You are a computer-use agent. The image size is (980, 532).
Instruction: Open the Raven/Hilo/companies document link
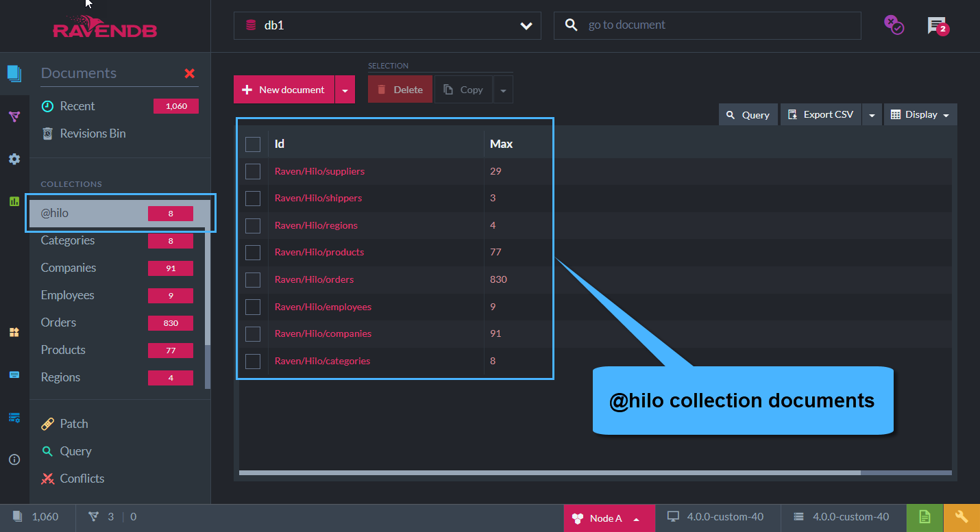click(x=323, y=333)
